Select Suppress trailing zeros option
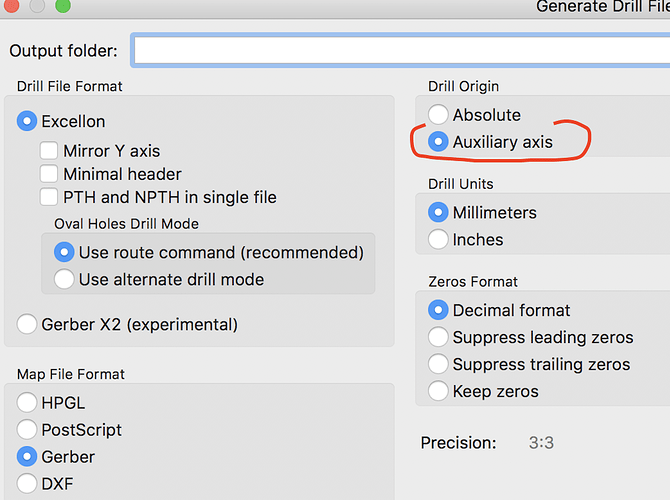The height and width of the screenshot is (500, 670). 438,364
